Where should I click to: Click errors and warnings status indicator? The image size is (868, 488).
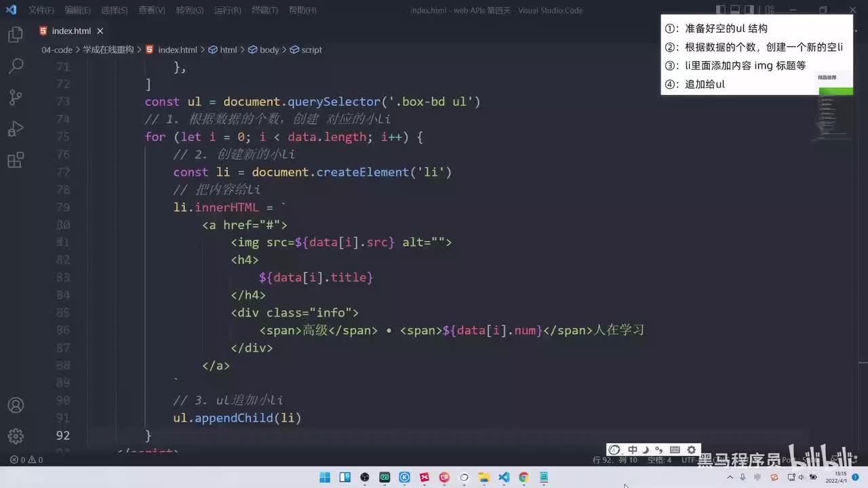point(26,460)
